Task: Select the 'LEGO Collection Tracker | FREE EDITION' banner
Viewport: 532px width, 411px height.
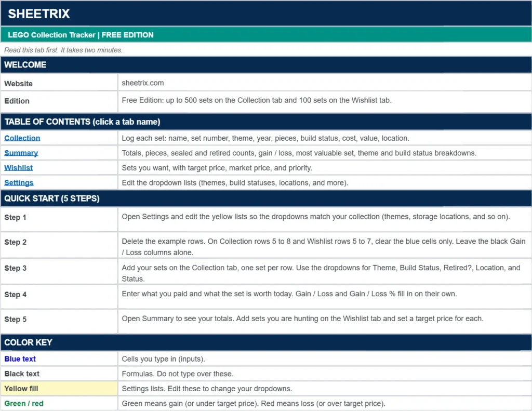Action: pos(266,35)
